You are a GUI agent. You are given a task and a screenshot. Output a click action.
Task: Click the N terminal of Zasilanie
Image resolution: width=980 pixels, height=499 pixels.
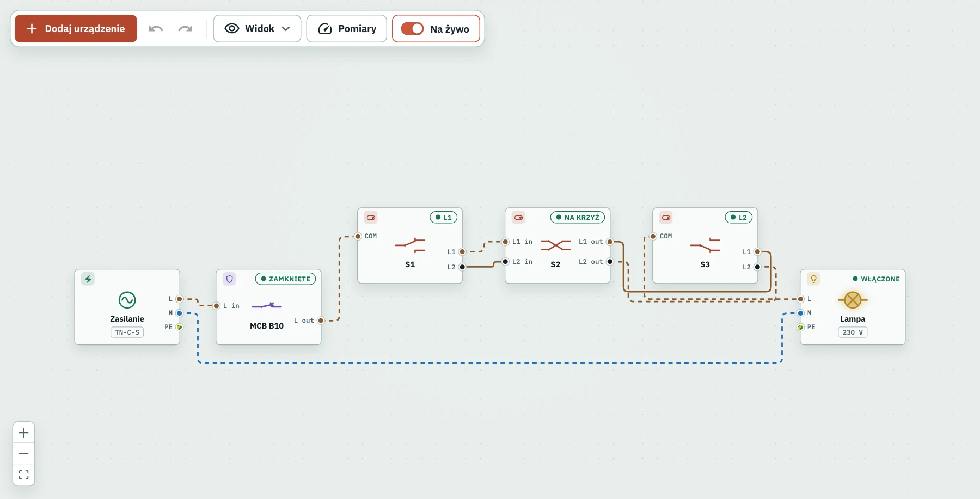click(179, 313)
